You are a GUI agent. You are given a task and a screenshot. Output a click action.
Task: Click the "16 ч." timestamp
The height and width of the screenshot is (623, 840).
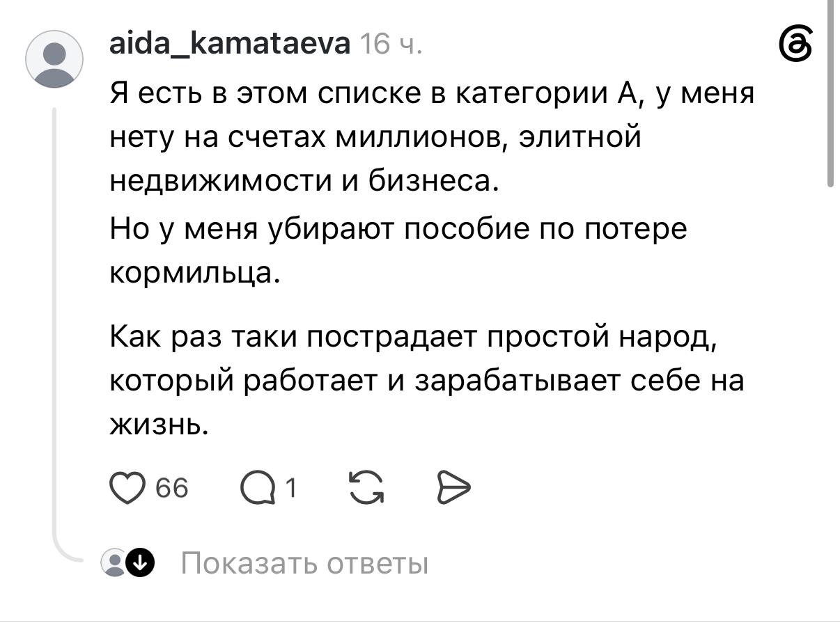391,45
